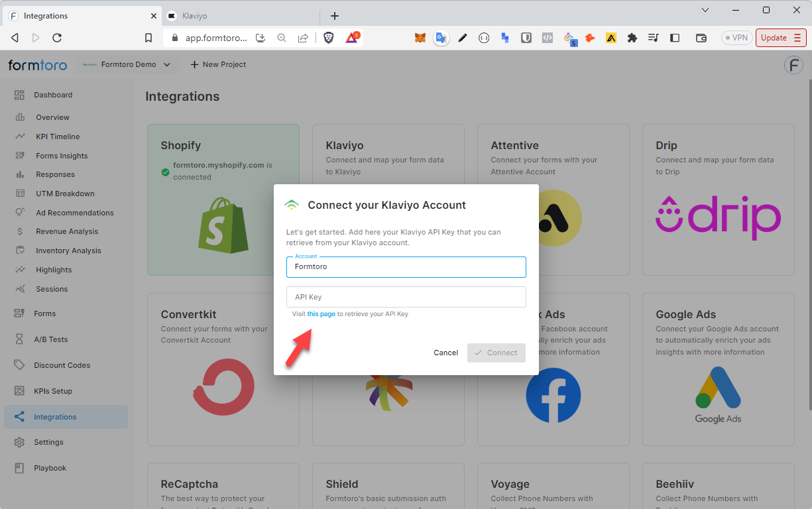Click the browser back button

(15, 38)
